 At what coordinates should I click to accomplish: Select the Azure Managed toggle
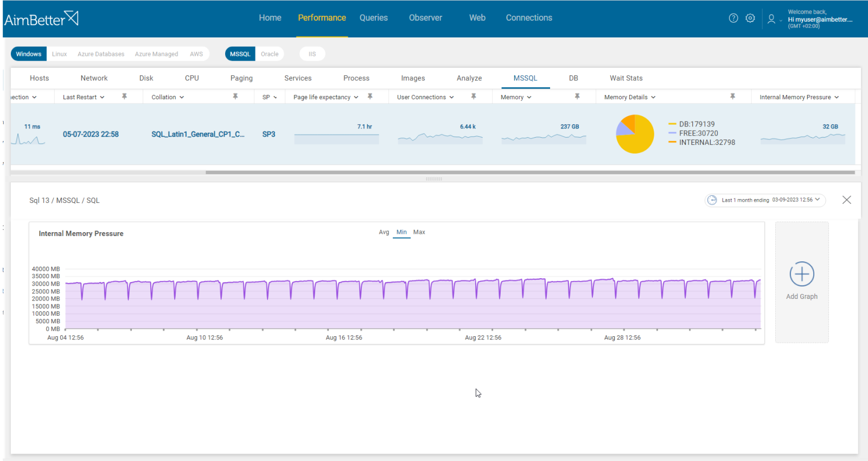(x=156, y=54)
